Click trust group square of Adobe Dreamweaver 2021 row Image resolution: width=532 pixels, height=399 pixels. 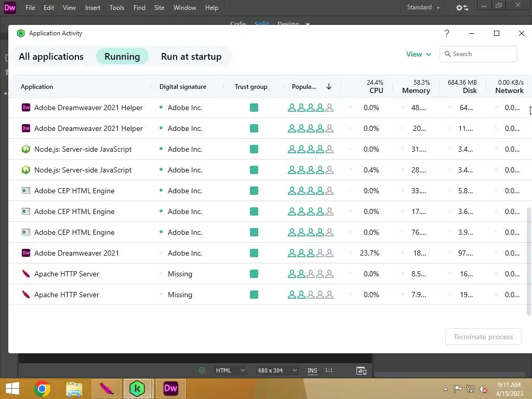254,253
